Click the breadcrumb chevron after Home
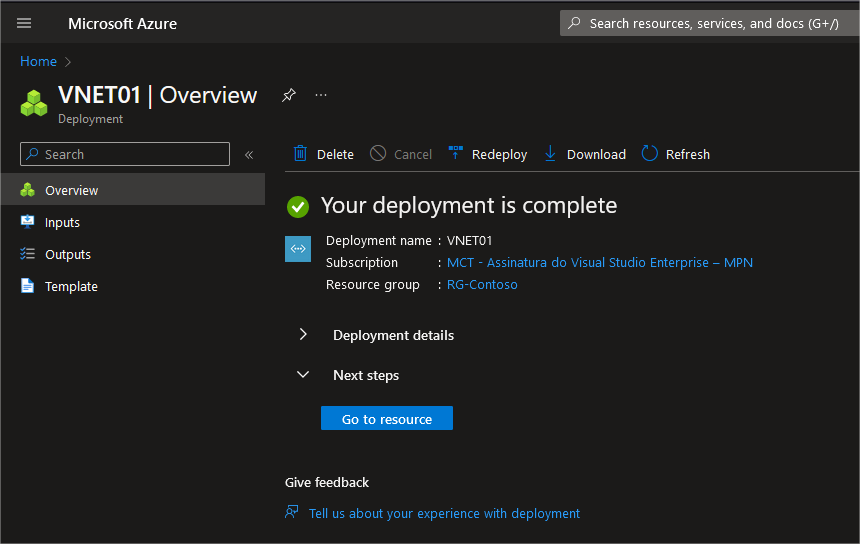 point(68,62)
